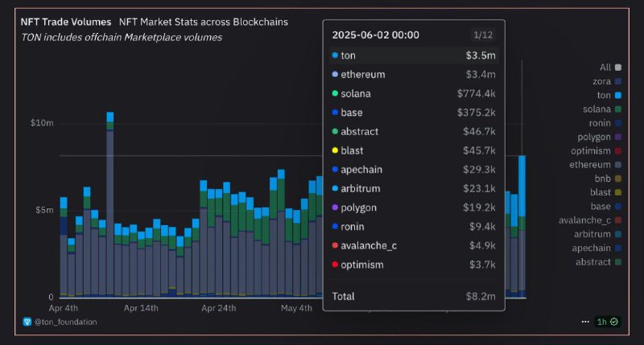Image resolution: width=644 pixels, height=345 pixels.
Task: Click the green solana dot in tooltip
Action: (335, 93)
